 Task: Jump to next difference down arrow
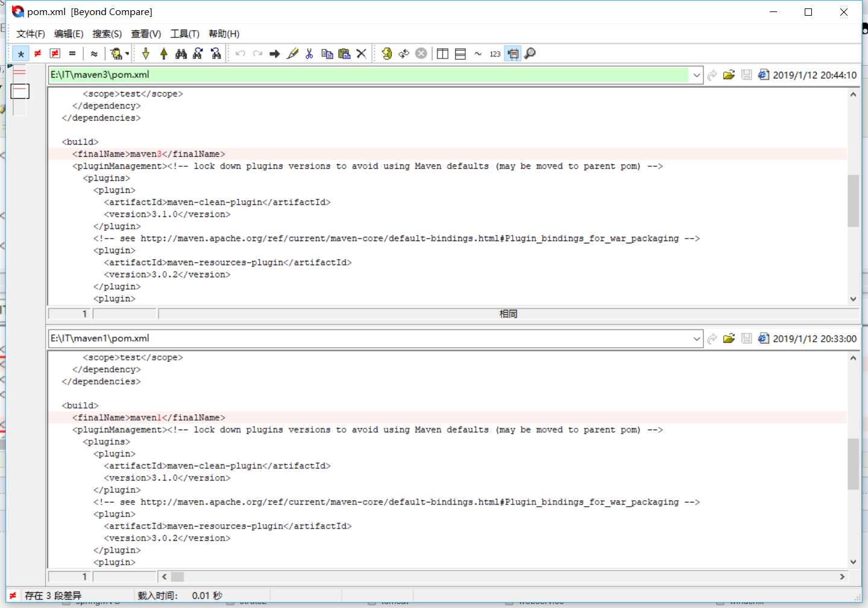click(146, 54)
